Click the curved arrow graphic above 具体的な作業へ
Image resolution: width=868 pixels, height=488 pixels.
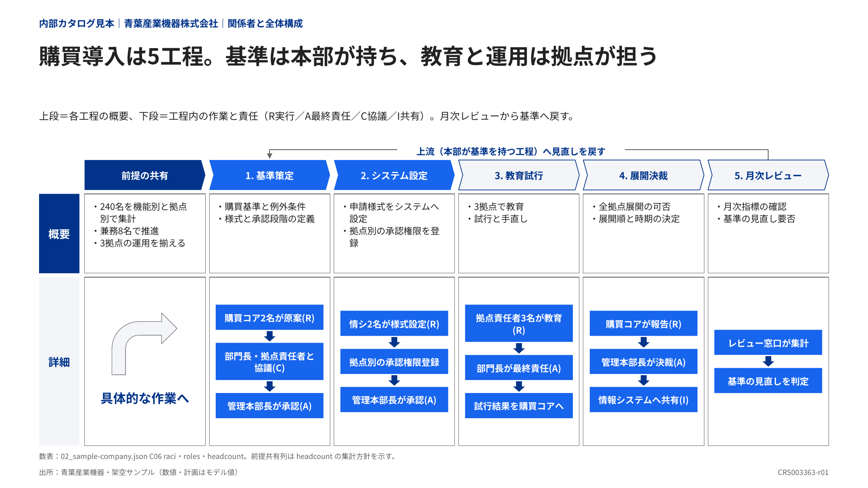click(x=144, y=344)
